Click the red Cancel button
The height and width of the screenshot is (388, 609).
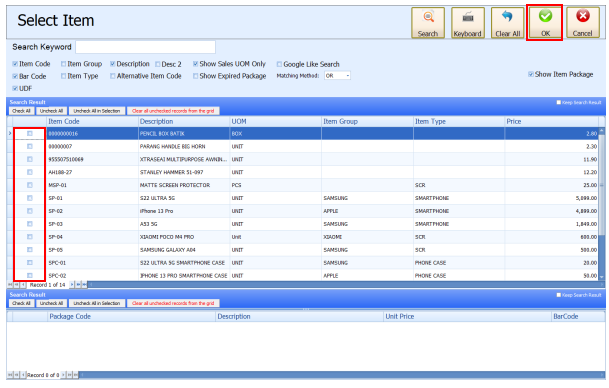click(x=583, y=23)
